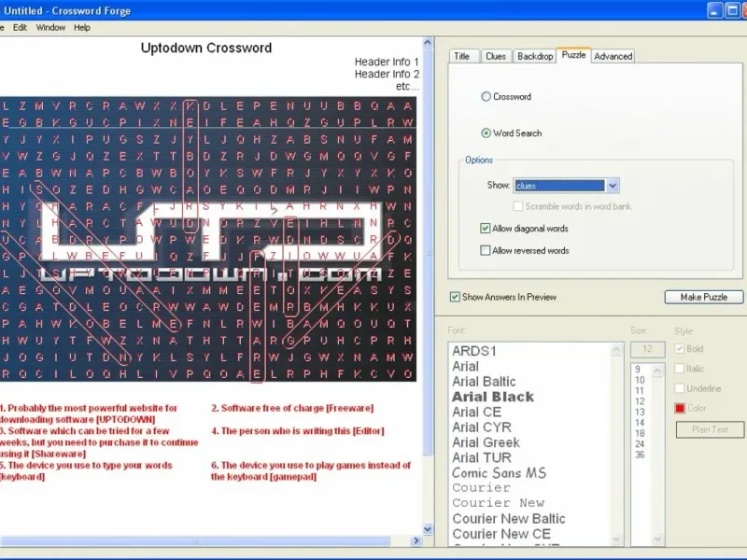Click font list scroll up arrow
Viewport: 747px width, 560px height.
coord(616,350)
